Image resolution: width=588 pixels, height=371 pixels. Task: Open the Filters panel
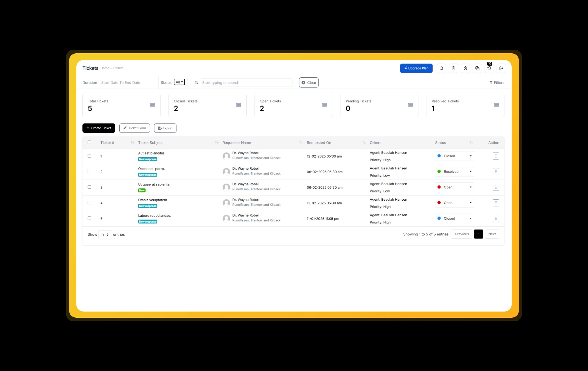pos(497,83)
